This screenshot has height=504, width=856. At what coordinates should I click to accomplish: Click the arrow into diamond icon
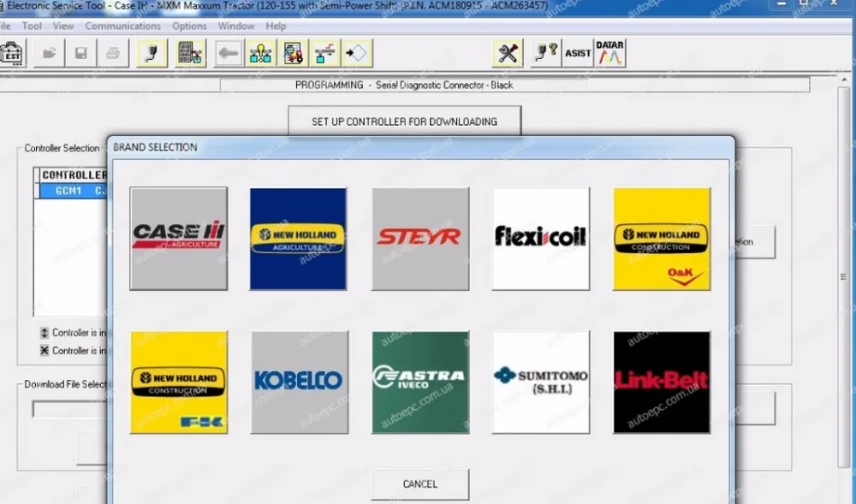357,53
